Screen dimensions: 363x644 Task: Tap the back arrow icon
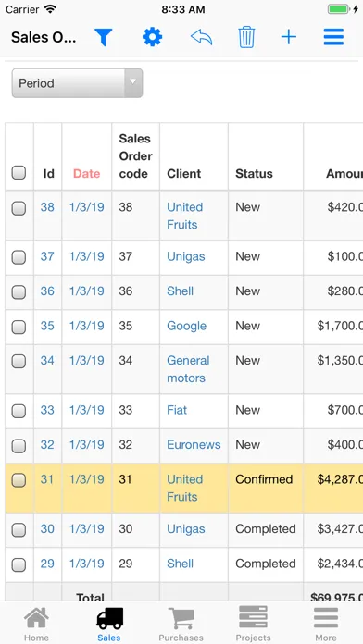202,37
